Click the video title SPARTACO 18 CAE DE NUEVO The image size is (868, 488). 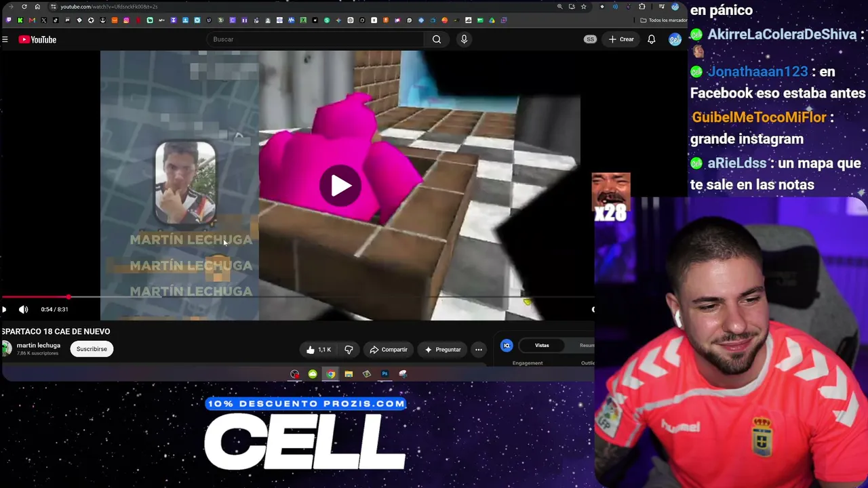tap(56, 331)
